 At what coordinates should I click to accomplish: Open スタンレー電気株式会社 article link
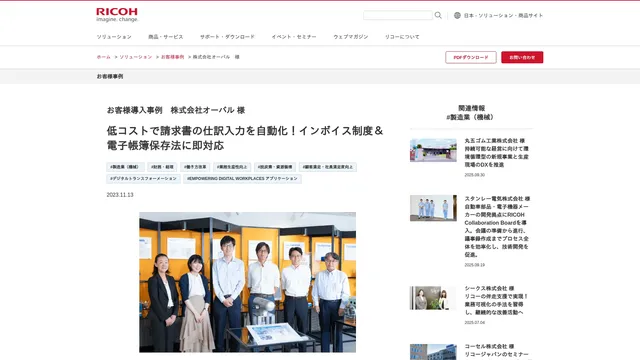pos(497,227)
